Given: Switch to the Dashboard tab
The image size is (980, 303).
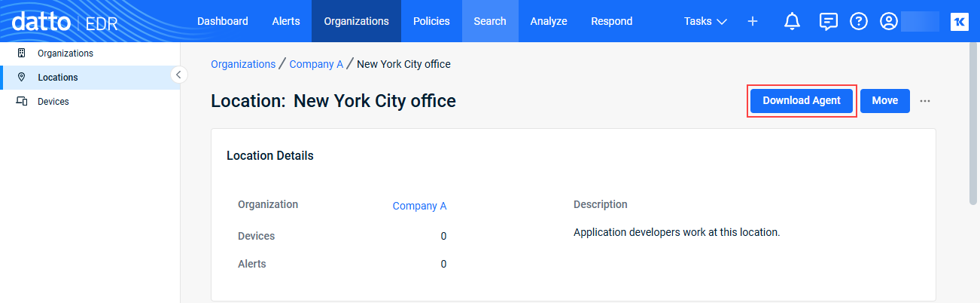Looking at the screenshot, I should tap(223, 21).
